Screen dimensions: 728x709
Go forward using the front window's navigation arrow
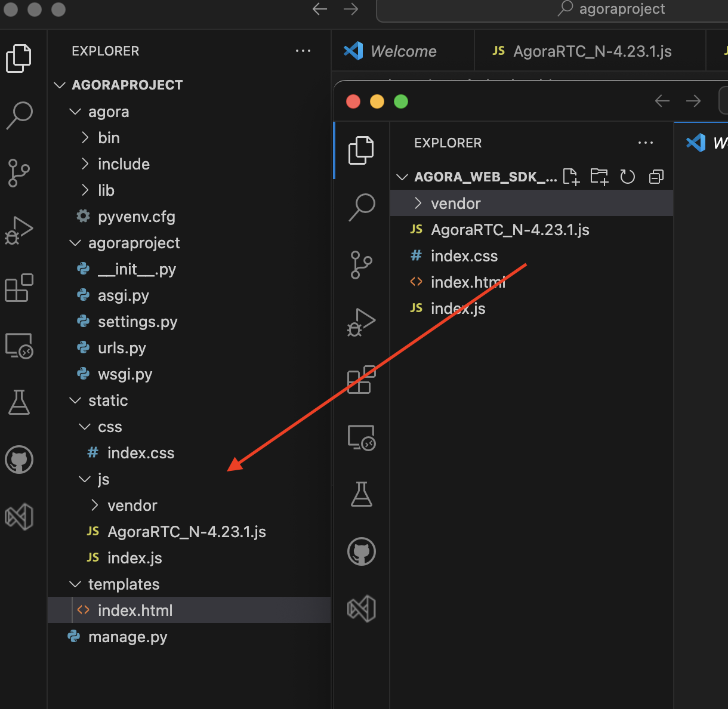[x=693, y=101]
